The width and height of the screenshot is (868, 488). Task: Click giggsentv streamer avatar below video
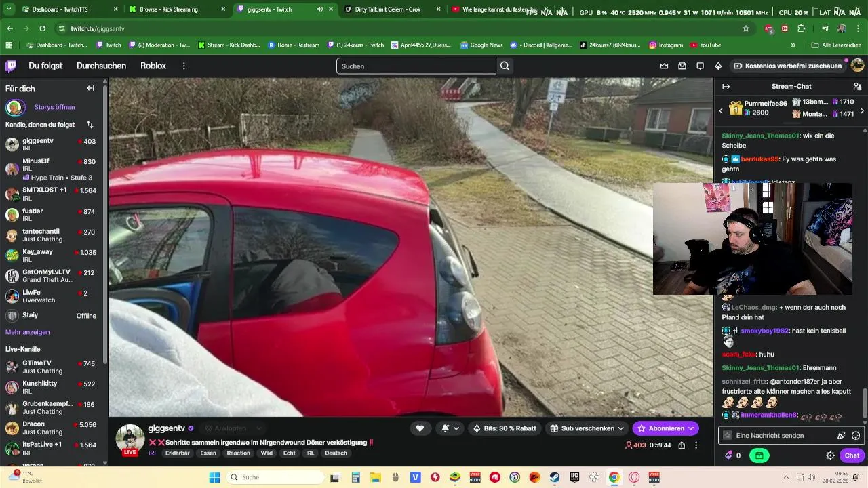click(130, 439)
